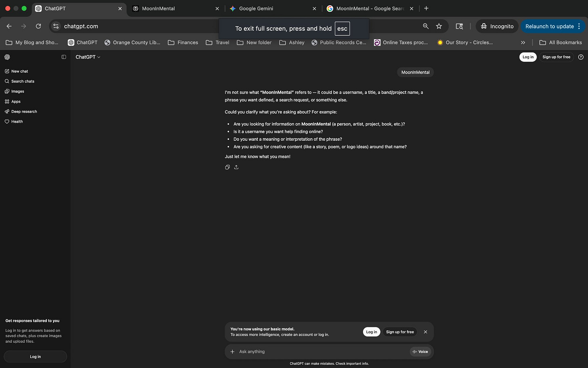The width and height of the screenshot is (588, 368).
Task: Open the Finances bookmark folder
Action: [183, 42]
